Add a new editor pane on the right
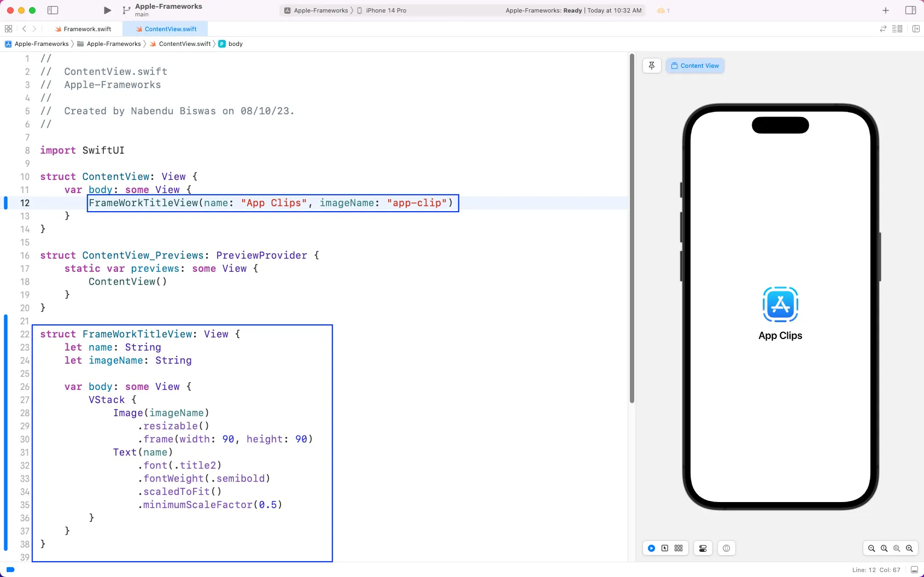The image size is (924, 577). click(x=916, y=29)
